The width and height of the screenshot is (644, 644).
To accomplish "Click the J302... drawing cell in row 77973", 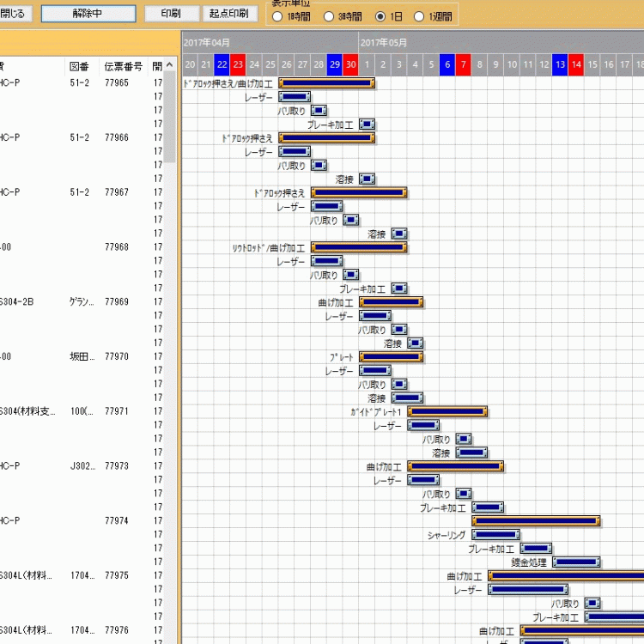I will (x=82, y=465).
